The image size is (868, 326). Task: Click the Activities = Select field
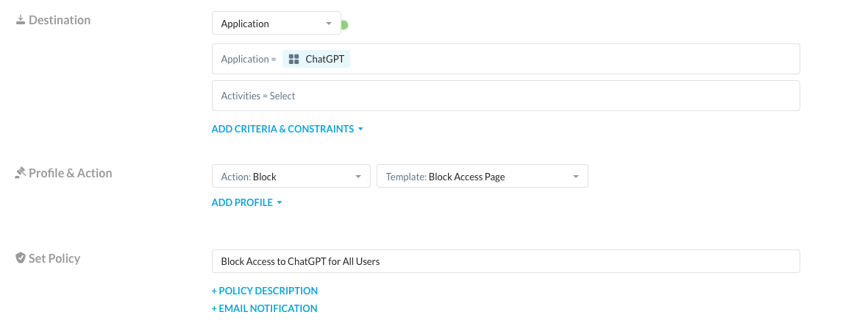(506, 96)
